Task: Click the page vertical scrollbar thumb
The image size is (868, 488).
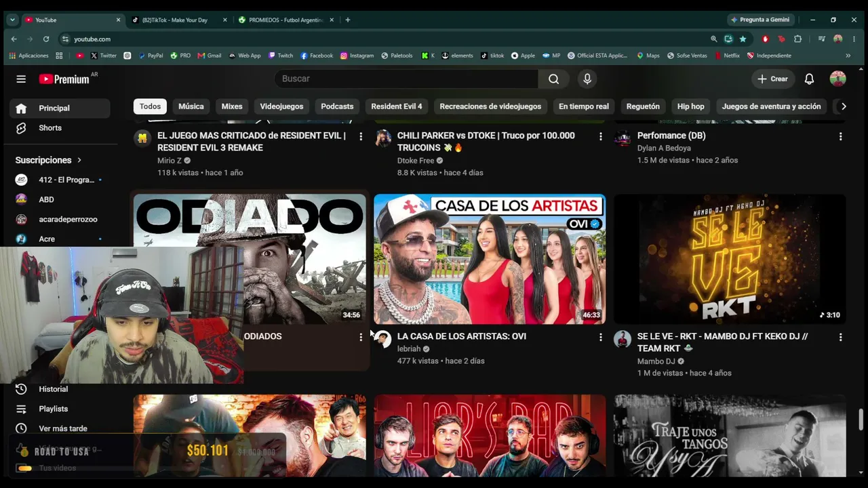Action: [x=862, y=419]
